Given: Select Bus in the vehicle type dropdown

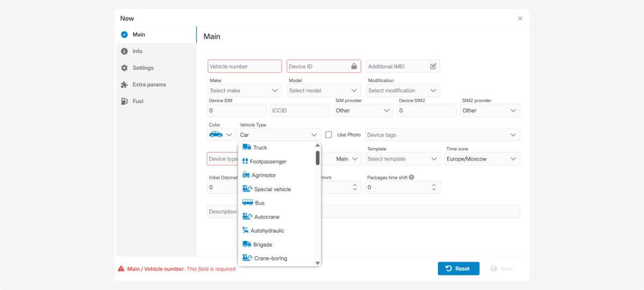Looking at the screenshot, I should 260,203.
